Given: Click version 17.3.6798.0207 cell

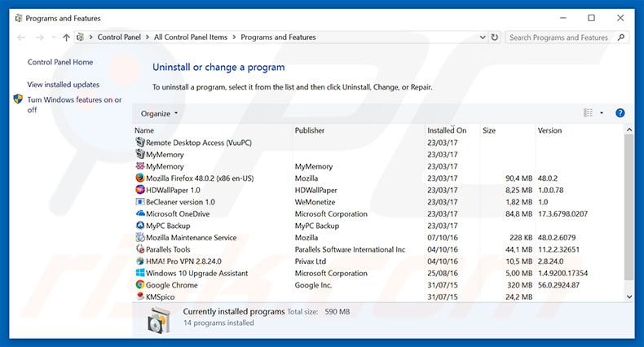Looking at the screenshot, I should (562, 213).
